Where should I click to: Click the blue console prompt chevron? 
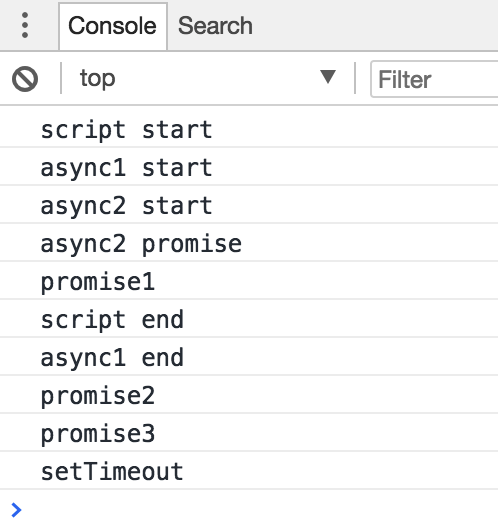pyautogui.click(x=16, y=510)
